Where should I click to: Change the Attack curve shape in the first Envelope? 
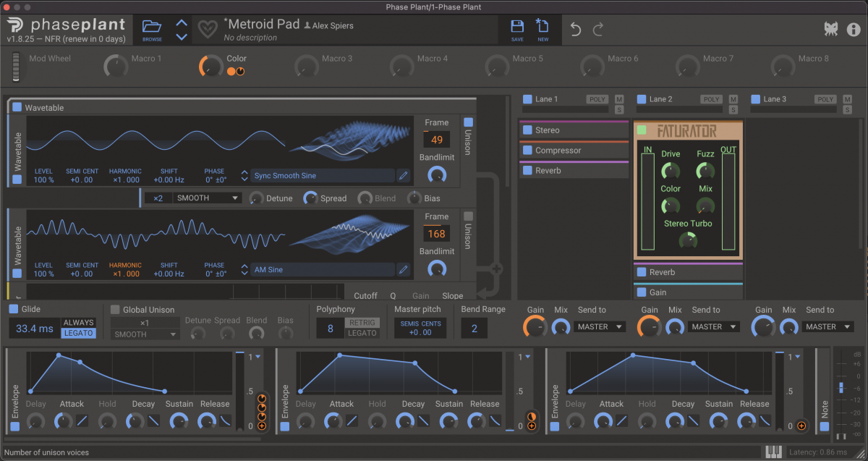(x=82, y=420)
